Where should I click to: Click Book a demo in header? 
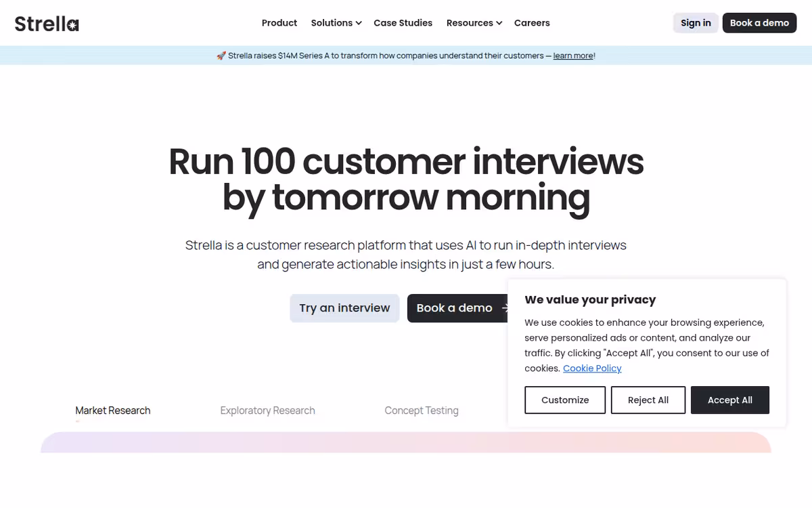pos(759,23)
